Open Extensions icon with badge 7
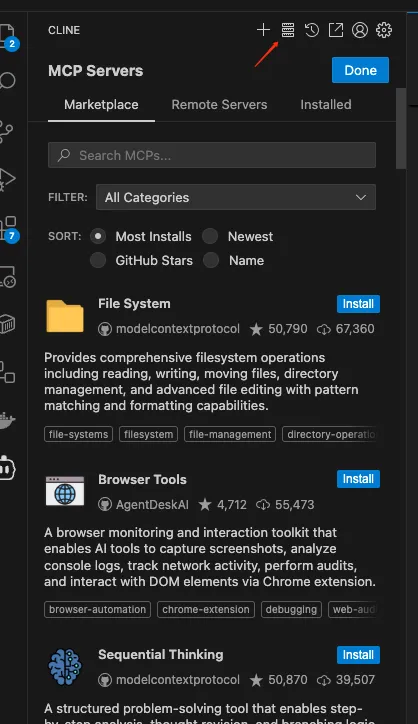This screenshot has height=724, width=418. pyautogui.click(x=8, y=229)
